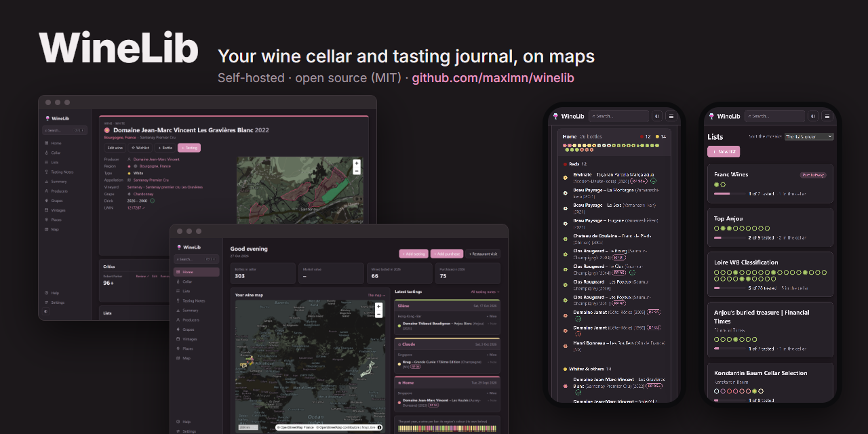Open Lists icon in wine detail window sidebar
The height and width of the screenshot is (434, 868).
coord(46,162)
